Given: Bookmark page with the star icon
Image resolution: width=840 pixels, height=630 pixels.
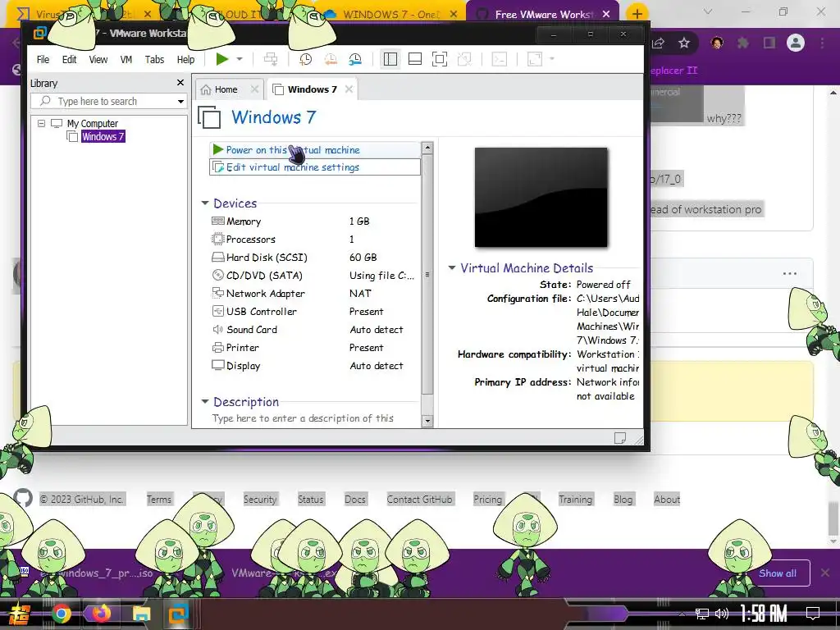Looking at the screenshot, I should 684,43.
